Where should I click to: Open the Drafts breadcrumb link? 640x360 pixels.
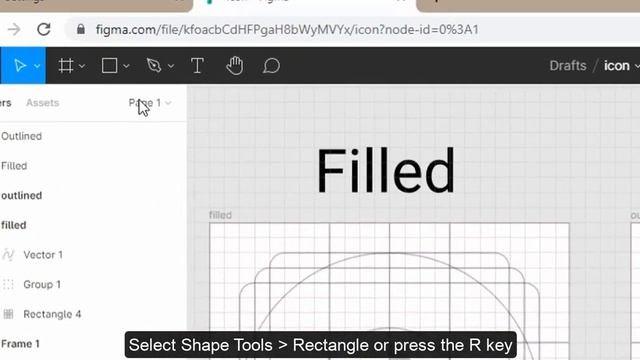tap(568, 65)
